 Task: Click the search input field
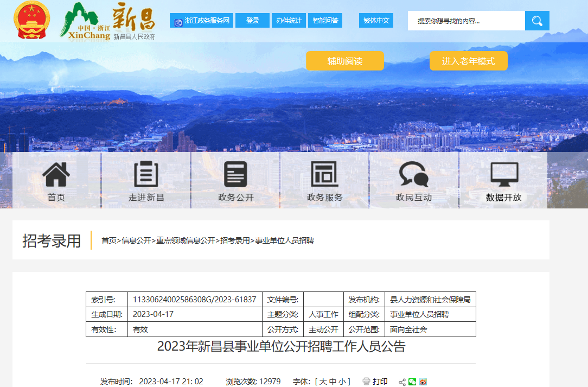tap(466, 21)
